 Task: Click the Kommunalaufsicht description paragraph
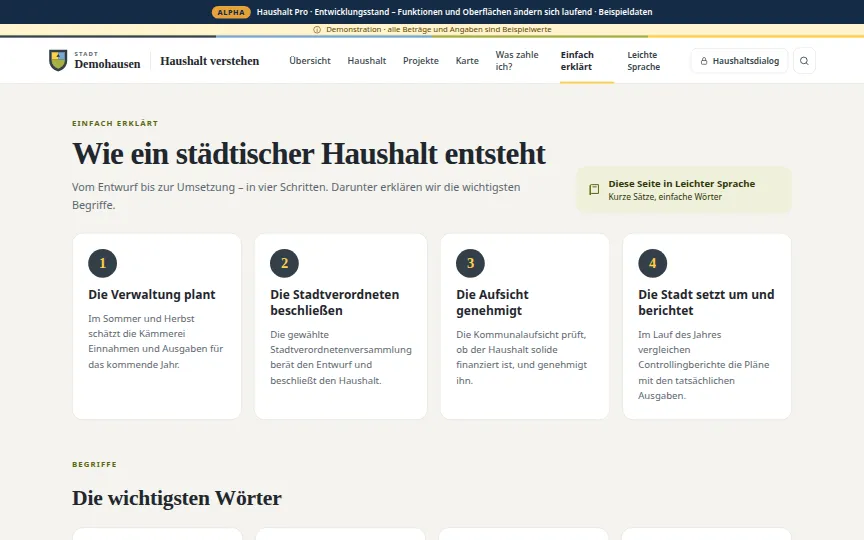[521, 358]
